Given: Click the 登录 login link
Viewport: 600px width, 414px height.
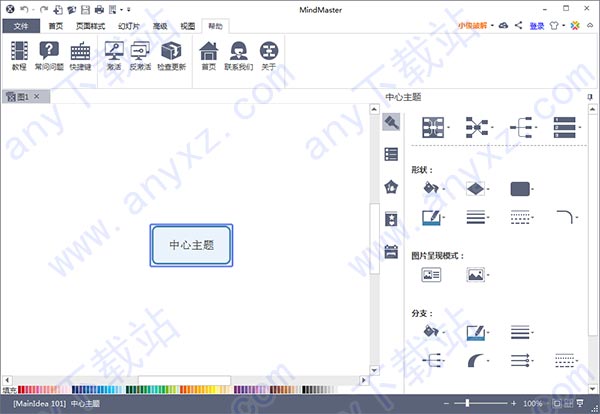Looking at the screenshot, I should coord(536,26).
